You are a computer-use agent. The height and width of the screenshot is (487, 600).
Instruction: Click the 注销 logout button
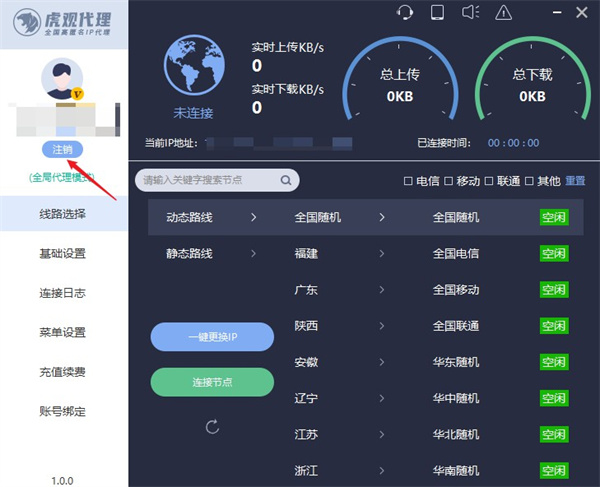point(62,149)
